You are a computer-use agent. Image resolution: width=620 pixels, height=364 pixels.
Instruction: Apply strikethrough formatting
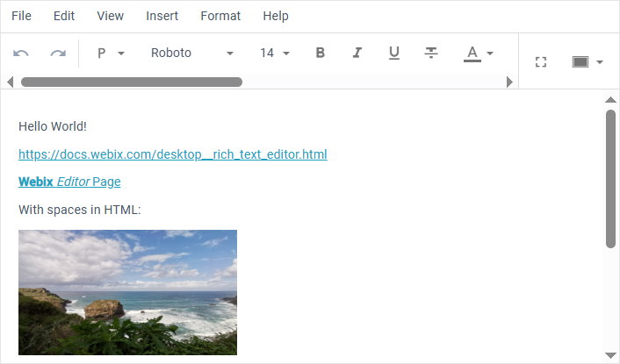pos(431,53)
